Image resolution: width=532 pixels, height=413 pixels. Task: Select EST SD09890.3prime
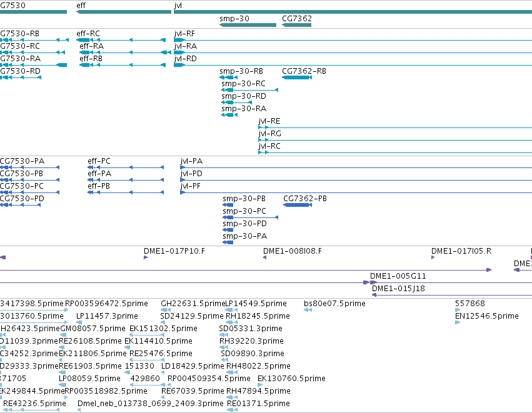coord(224,361)
